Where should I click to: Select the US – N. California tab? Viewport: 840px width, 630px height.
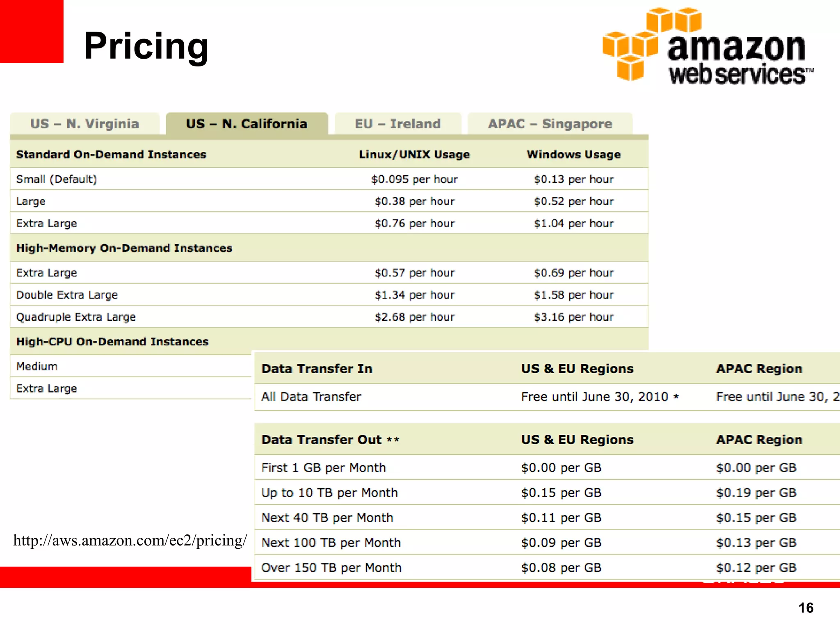coord(247,123)
